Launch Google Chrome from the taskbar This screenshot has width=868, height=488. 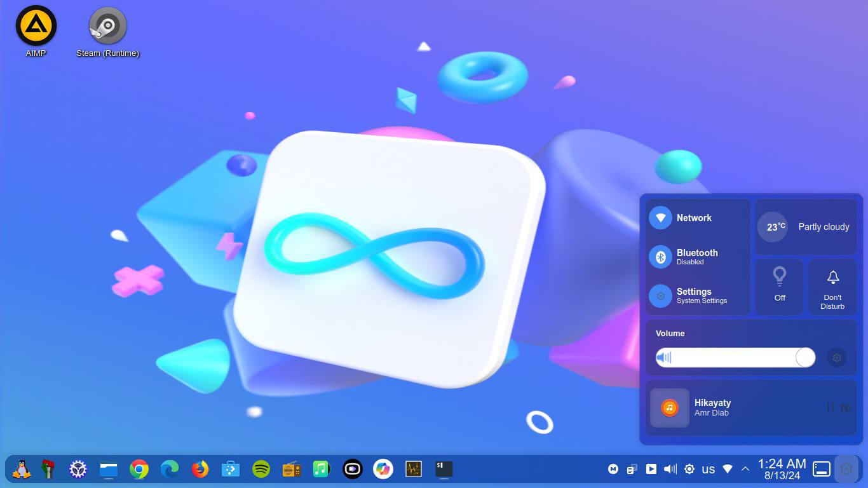[139, 470]
